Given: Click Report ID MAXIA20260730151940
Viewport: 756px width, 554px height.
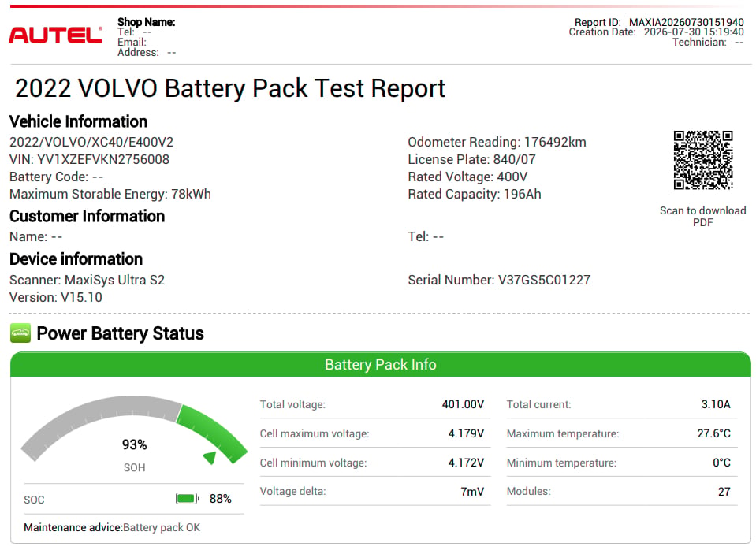Looking at the screenshot, I should point(659,22).
